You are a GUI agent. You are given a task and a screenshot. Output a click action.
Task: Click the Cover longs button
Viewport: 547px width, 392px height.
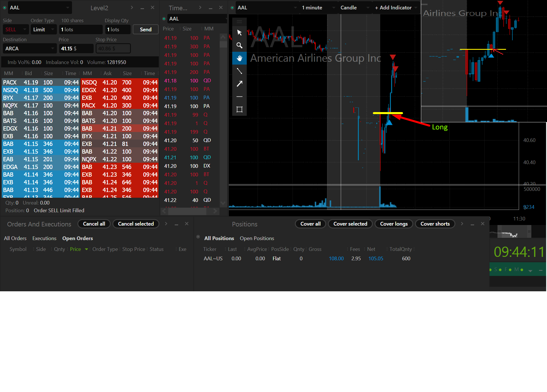394,224
